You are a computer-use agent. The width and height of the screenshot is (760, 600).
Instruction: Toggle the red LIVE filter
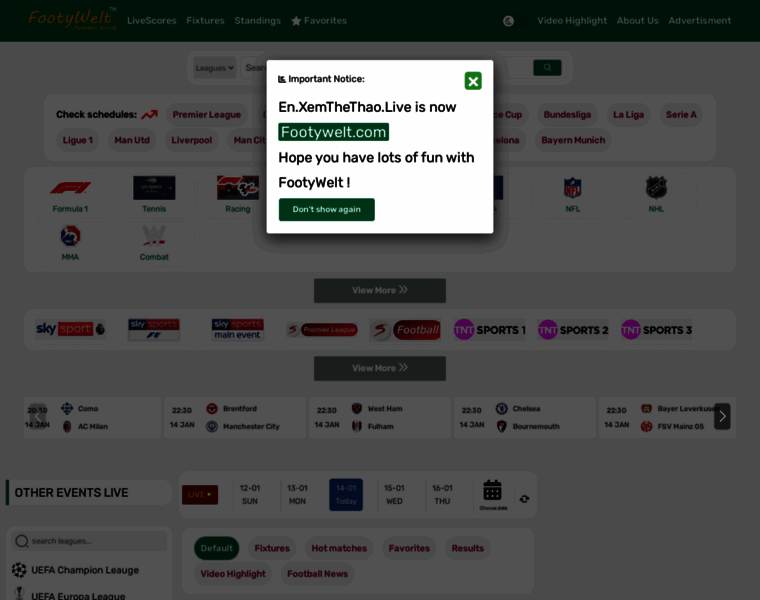[200, 494]
